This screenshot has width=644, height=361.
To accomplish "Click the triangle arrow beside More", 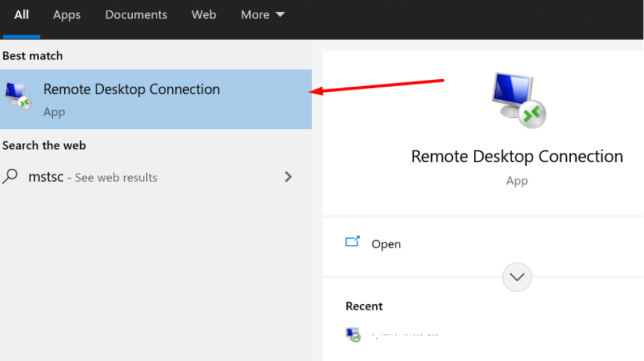I will click(280, 15).
